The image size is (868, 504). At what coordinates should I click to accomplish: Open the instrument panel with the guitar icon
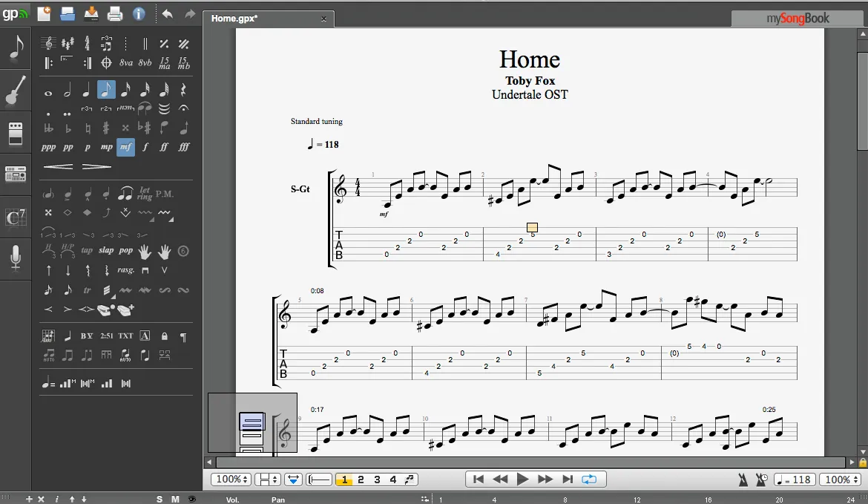coord(15,91)
